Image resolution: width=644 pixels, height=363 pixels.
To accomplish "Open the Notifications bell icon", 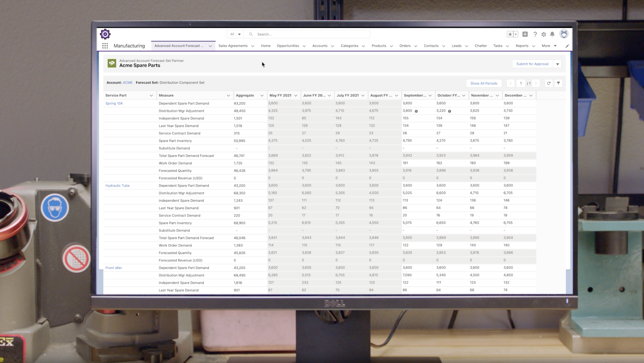I will point(552,34).
